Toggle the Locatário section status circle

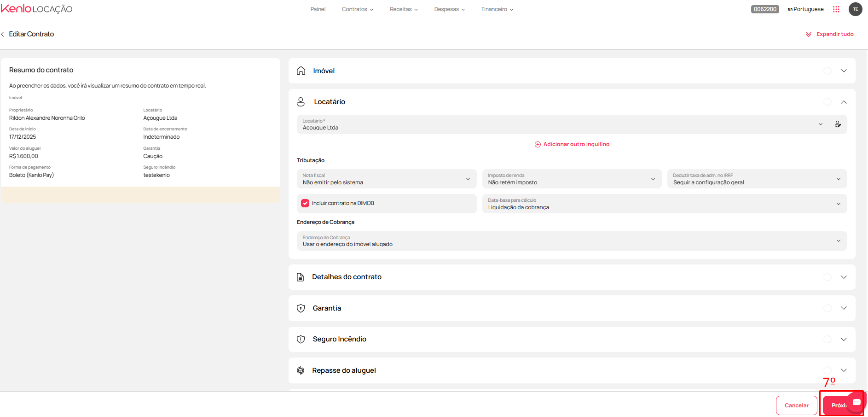tap(827, 102)
